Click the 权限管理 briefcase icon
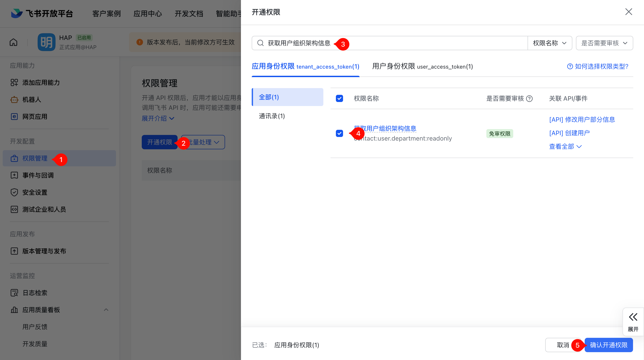Viewport: 644px width, 360px height. pyautogui.click(x=14, y=158)
